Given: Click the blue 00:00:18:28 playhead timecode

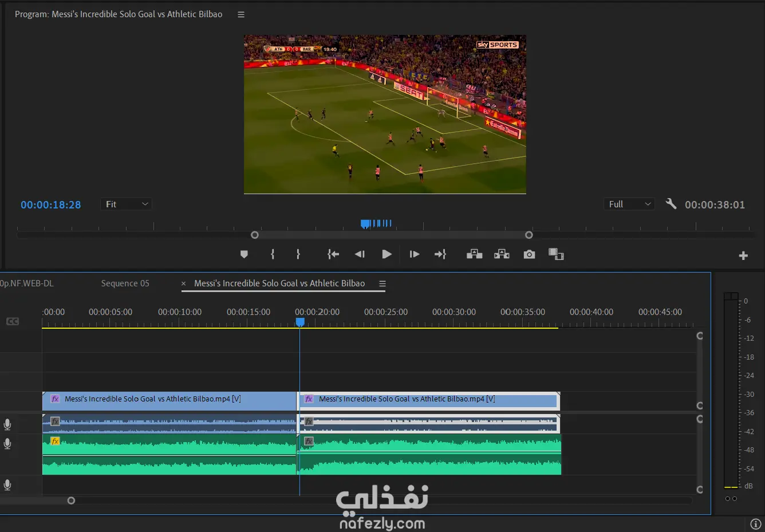Looking at the screenshot, I should tap(51, 204).
